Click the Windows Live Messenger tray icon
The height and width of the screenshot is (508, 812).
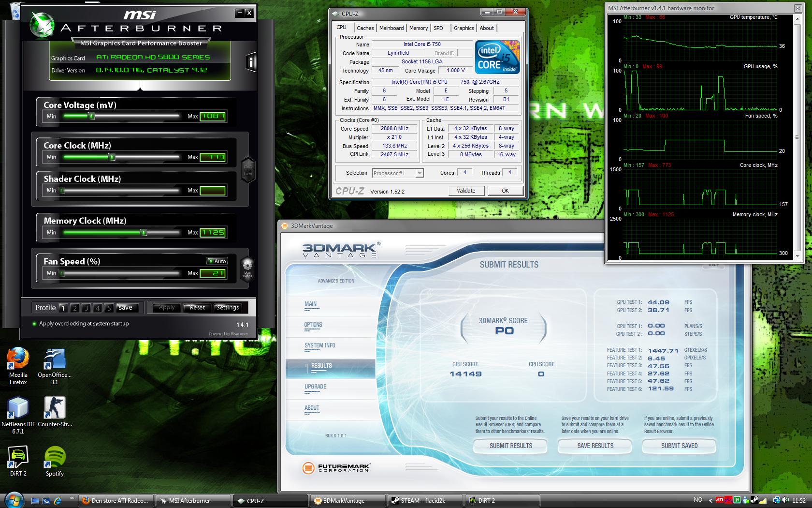(x=746, y=500)
